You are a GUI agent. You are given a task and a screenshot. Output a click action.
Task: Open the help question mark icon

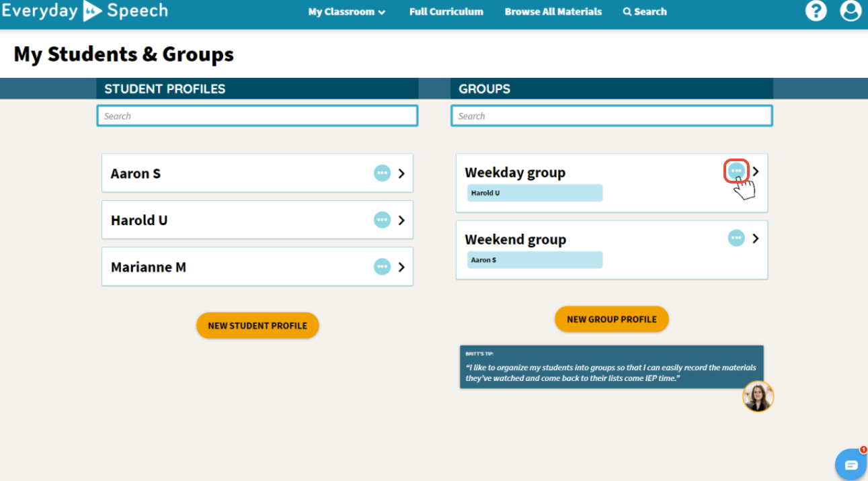coord(816,11)
